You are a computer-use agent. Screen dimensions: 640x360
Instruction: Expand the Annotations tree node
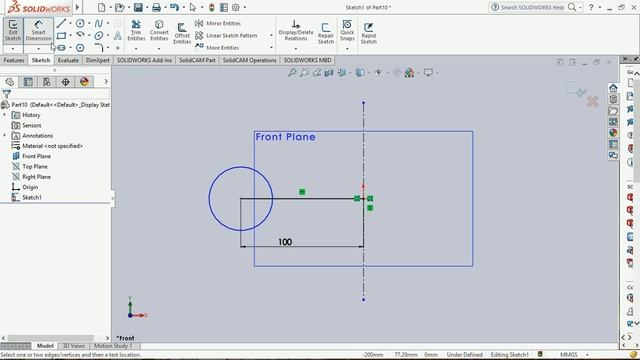pos(5,136)
